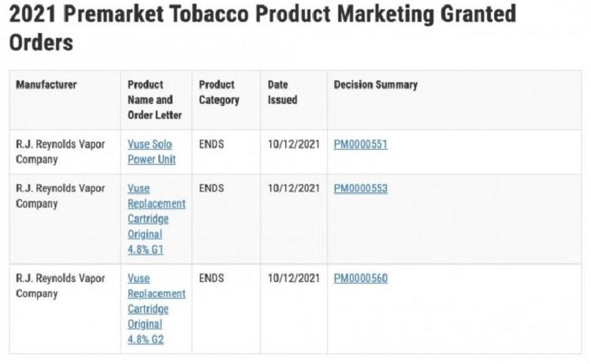Click ENDS category in the PM0000560 row

(x=211, y=278)
